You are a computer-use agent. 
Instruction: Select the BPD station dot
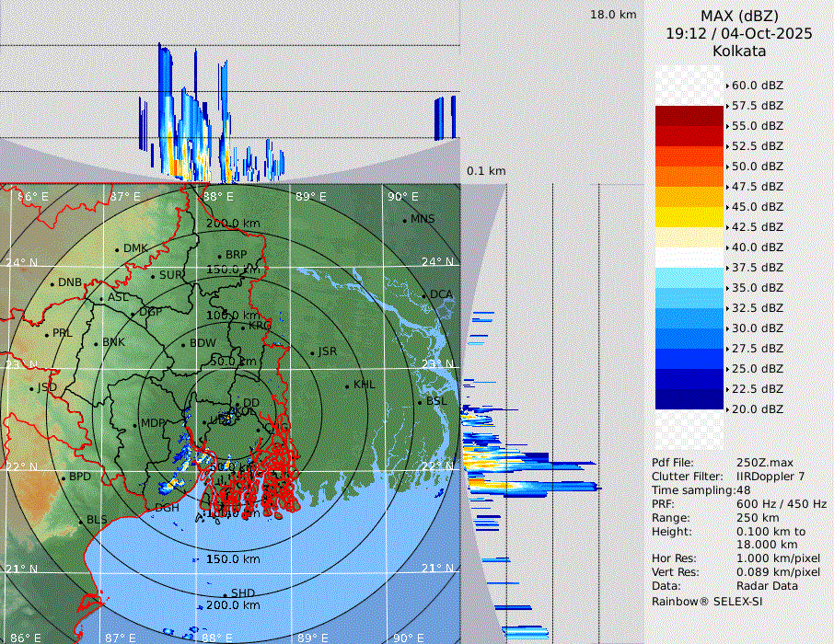click(x=64, y=477)
